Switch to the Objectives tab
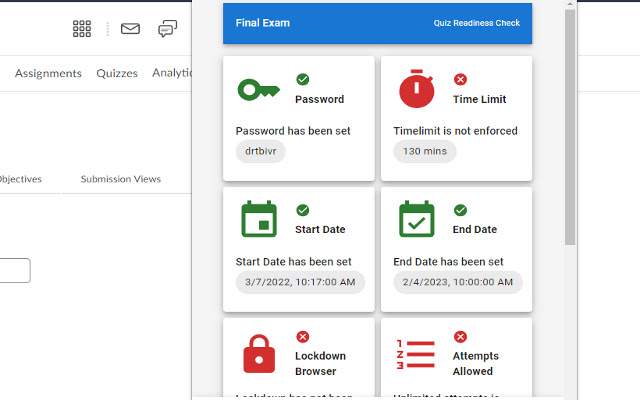This screenshot has width=640, height=400. 20,179
